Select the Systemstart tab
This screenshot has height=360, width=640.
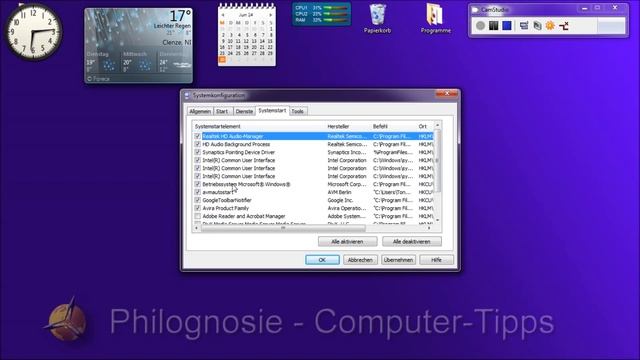(272, 111)
